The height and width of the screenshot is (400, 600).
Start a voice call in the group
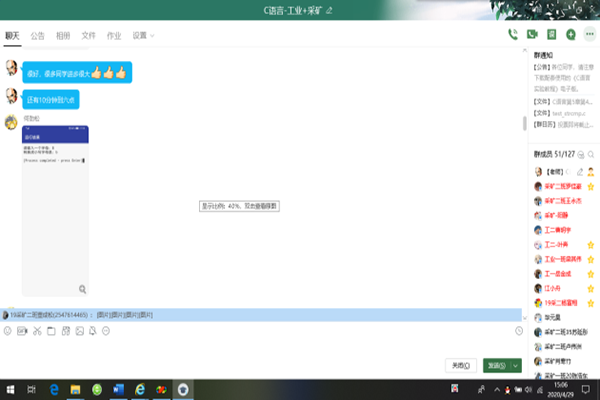tap(512, 35)
